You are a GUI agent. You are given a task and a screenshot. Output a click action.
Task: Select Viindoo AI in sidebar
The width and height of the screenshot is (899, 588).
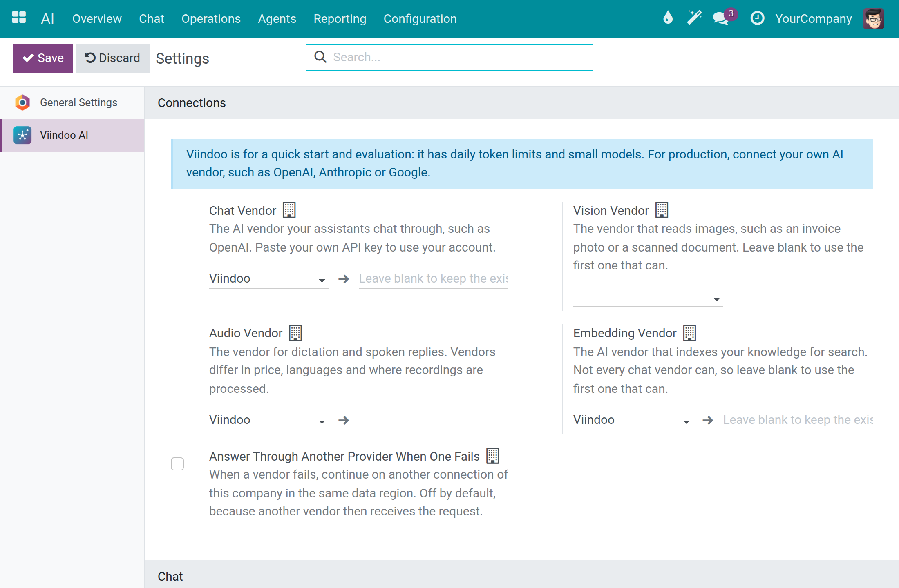[x=72, y=135]
